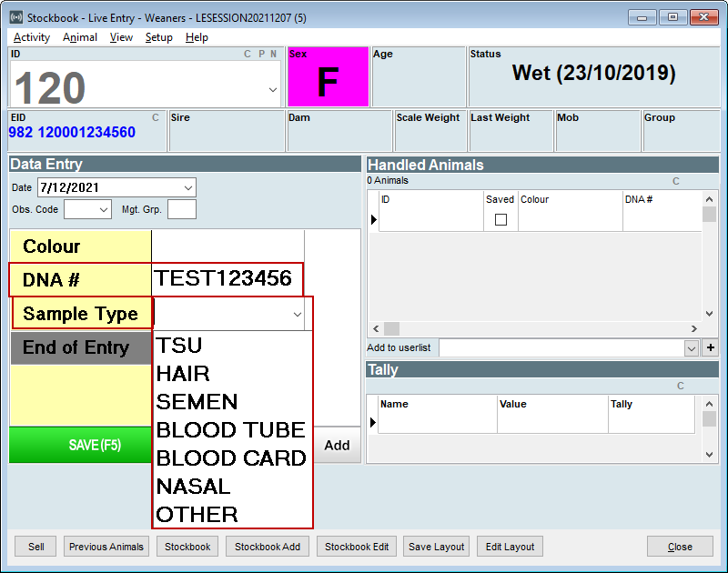Screen dimensions: 728x573
Task: Click the EID number 982 120001234560
Action: [72, 132]
